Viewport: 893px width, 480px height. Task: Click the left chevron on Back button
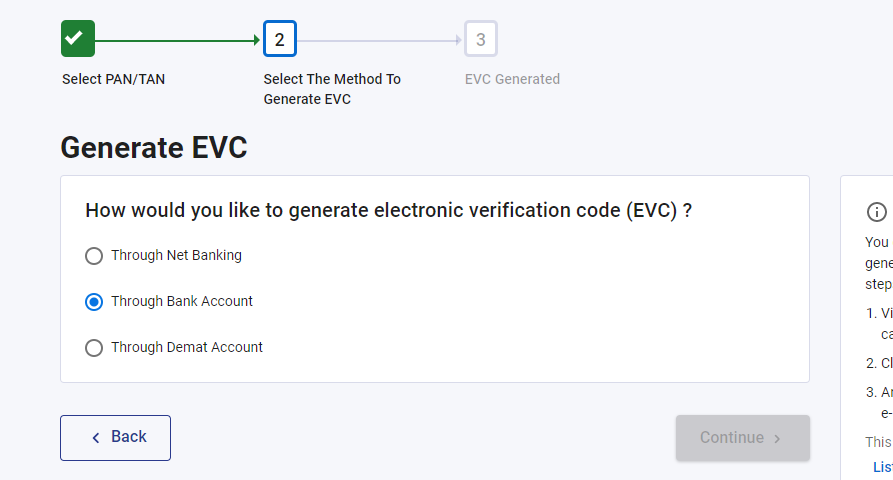click(96, 438)
